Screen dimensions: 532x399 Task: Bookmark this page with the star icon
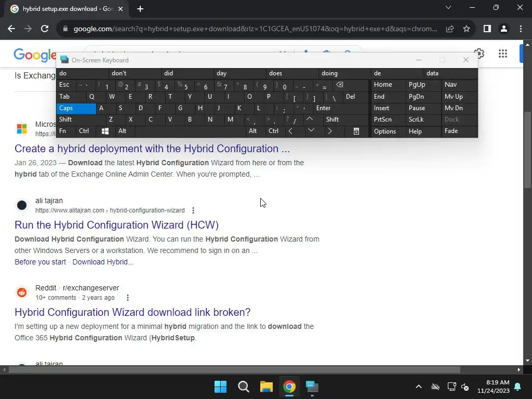[x=467, y=29]
